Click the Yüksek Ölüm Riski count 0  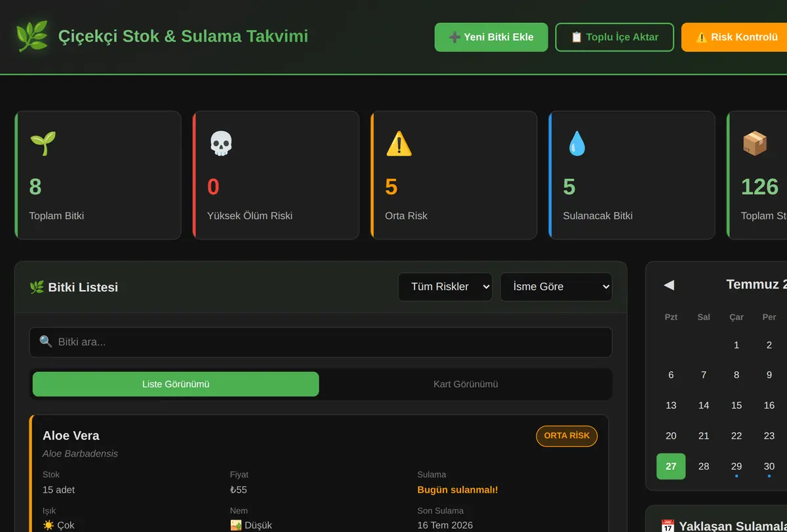tap(213, 187)
